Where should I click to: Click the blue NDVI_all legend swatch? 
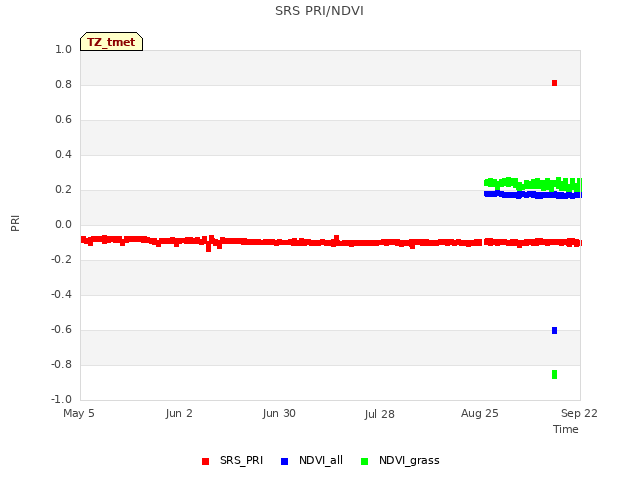(x=284, y=461)
